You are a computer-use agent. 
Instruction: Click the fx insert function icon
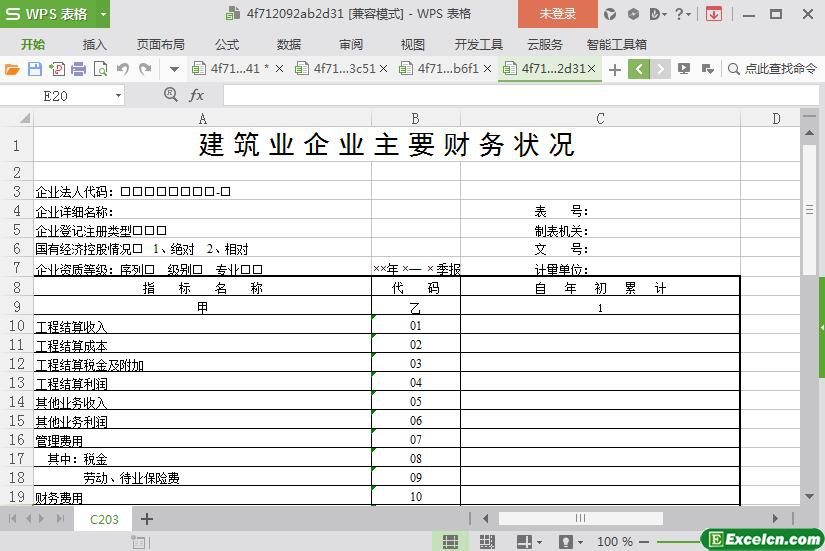click(x=196, y=95)
